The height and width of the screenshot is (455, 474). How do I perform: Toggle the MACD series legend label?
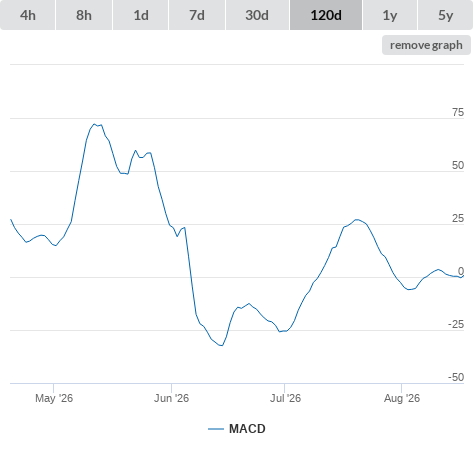(x=247, y=429)
